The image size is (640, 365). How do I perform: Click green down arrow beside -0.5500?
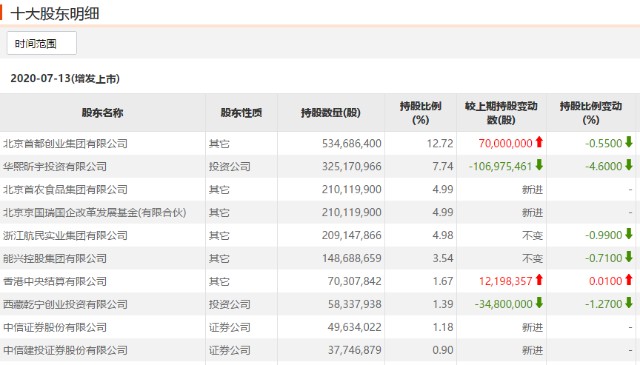coord(629,142)
